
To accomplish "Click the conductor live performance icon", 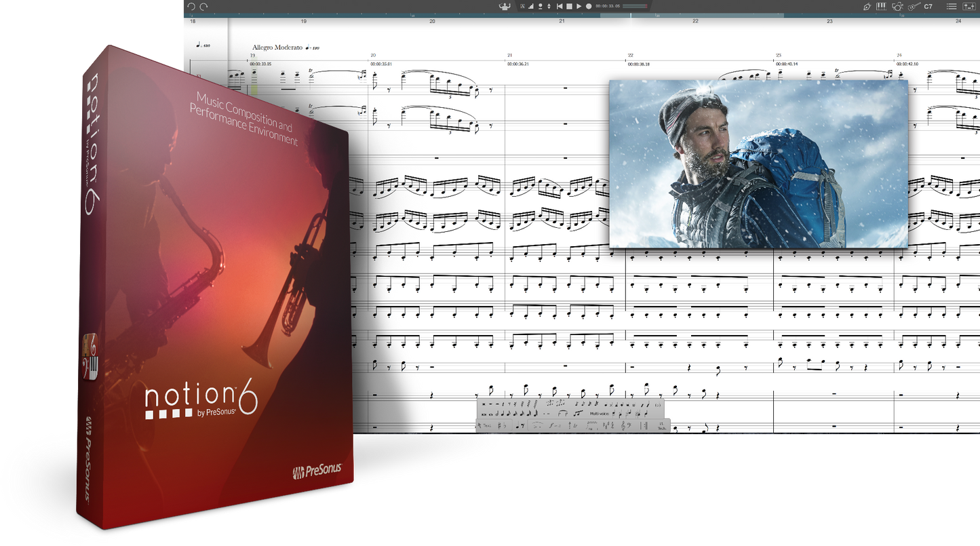I will [x=505, y=6].
